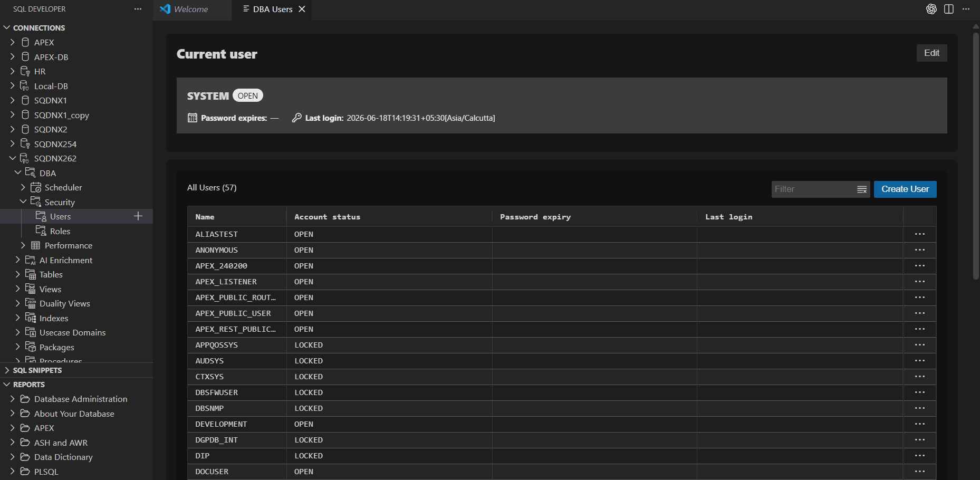Open actions menu for DBSNMP row

(920, 408)
